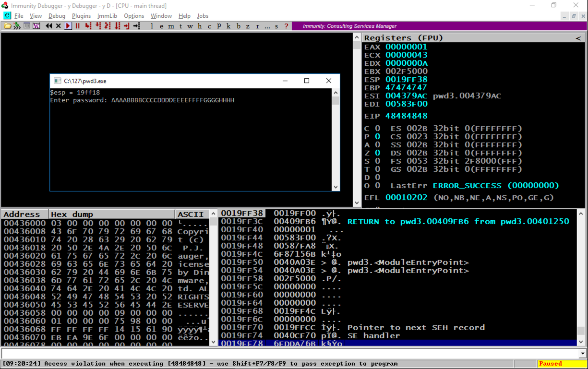Click the Step into toolbar icon
Screen dimensions: 588x369
[x=88, y=26]
